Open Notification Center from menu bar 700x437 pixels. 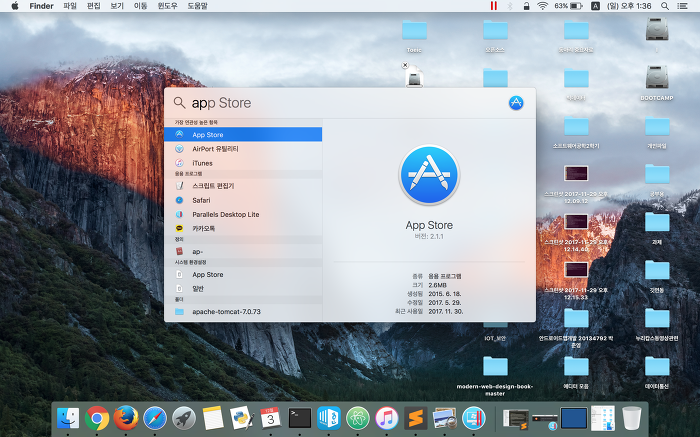click(683, 6)
